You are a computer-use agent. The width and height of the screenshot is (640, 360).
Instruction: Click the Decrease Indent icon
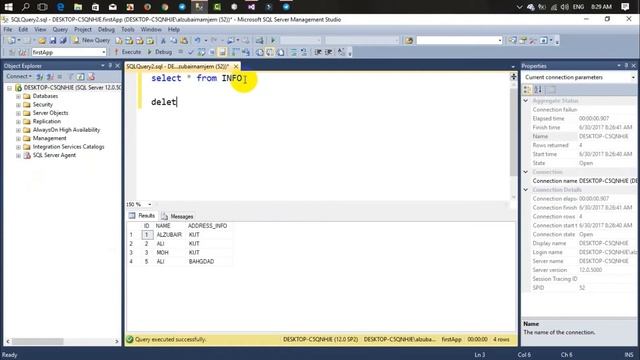click(x=318, y=52)
